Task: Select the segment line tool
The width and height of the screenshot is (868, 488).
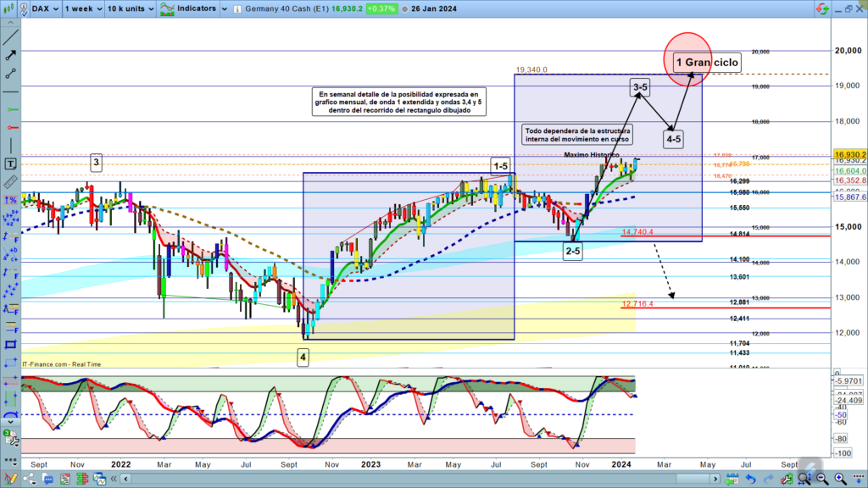Action: tap(10, 73)
